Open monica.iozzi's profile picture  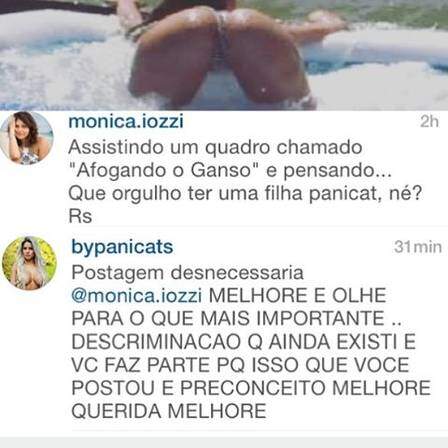[x=26, y=138]
